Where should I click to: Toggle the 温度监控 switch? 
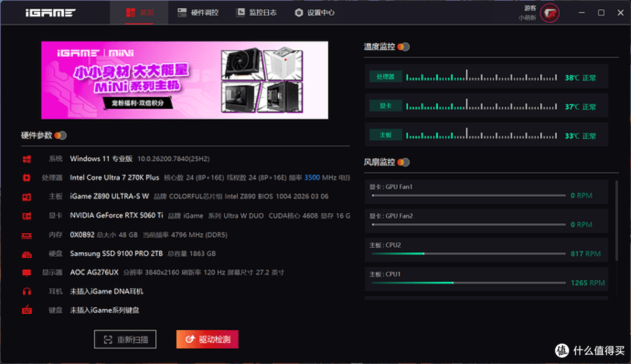(403, 47)
